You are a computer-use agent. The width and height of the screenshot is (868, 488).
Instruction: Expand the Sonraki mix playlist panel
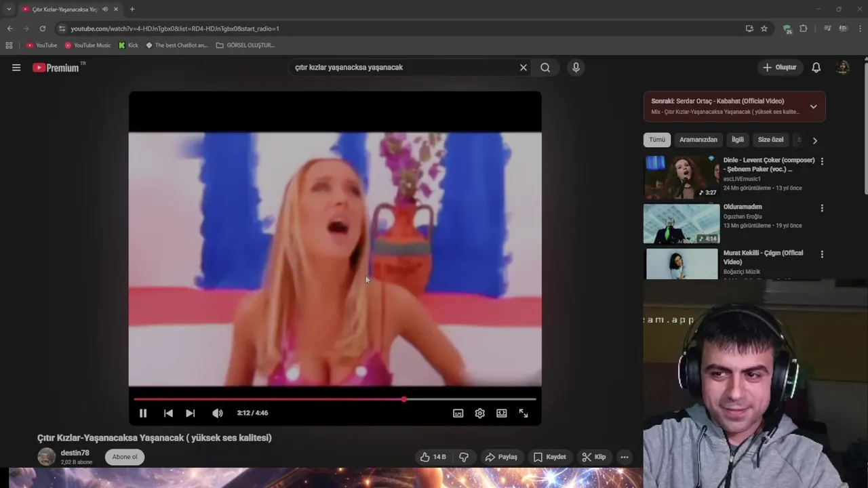tap(813, 106)
